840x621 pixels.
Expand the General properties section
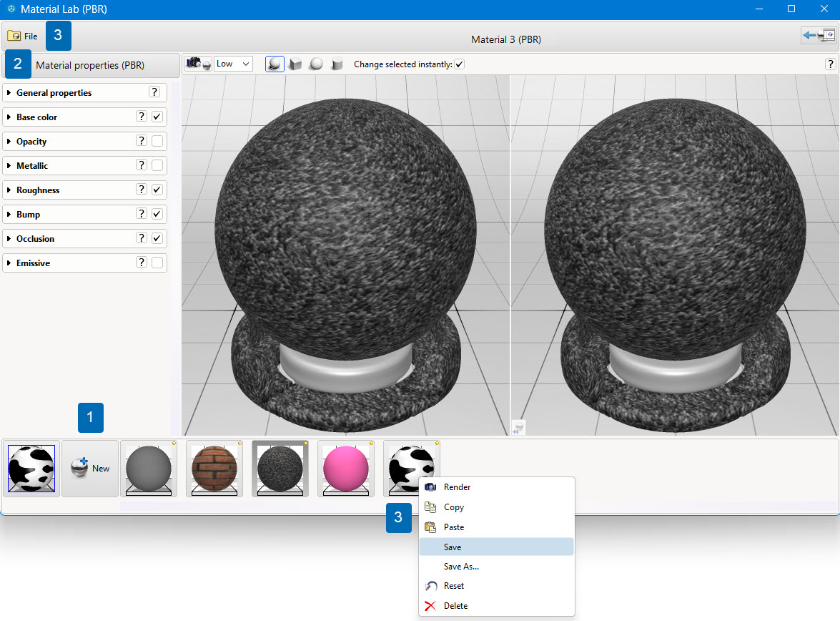[9, 93]
